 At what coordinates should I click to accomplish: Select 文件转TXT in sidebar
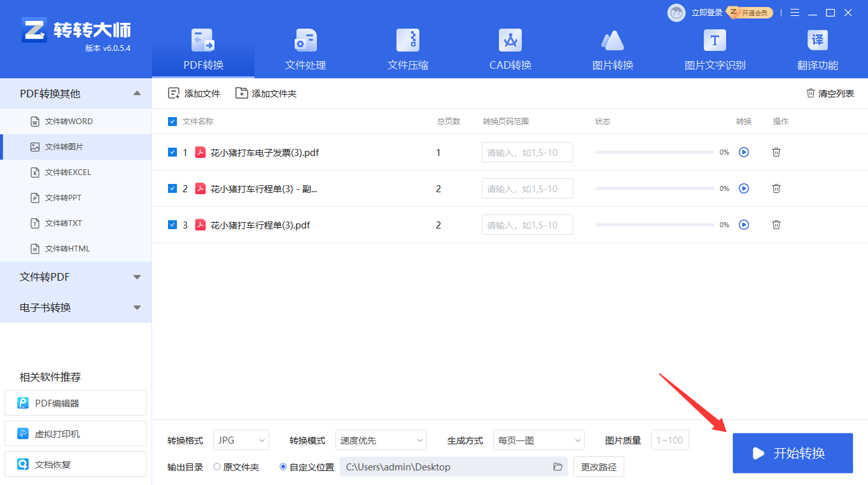pyautogui.click(x=76, y=223)
